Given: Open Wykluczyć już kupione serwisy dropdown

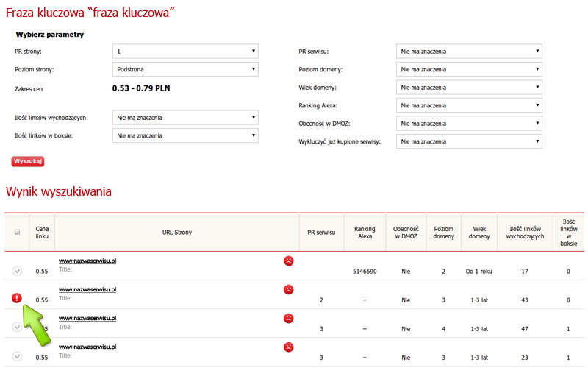Looking at the screenshot, I should (x=469, y=141).
